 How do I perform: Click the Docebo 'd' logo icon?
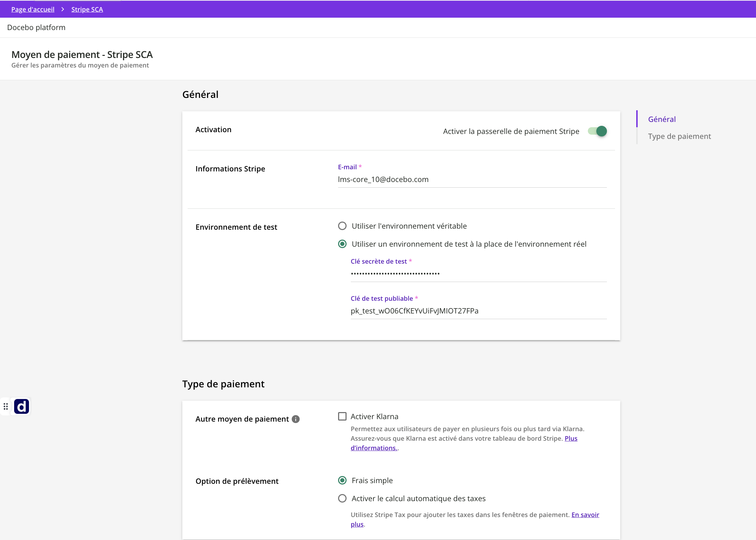tap(22, 406)
